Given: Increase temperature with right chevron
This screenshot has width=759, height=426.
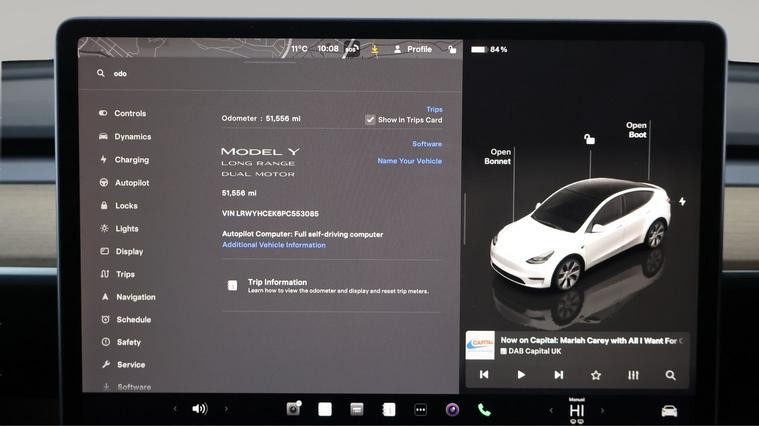Looking at the screenshot, I should coord(603,410).
